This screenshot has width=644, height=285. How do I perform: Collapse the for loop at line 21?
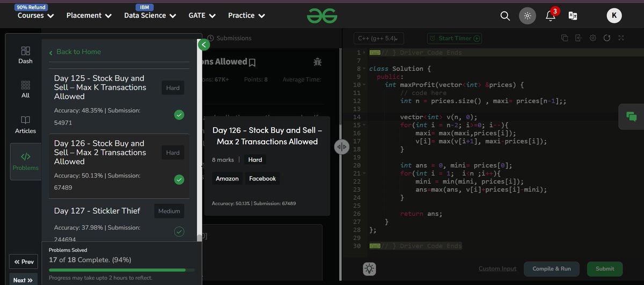364,173
